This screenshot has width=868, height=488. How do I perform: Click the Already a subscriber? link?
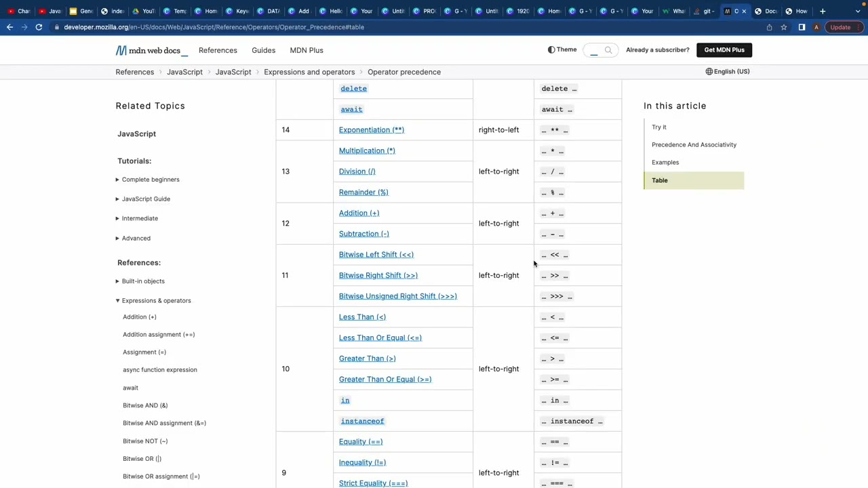click(x=657, y=49)
